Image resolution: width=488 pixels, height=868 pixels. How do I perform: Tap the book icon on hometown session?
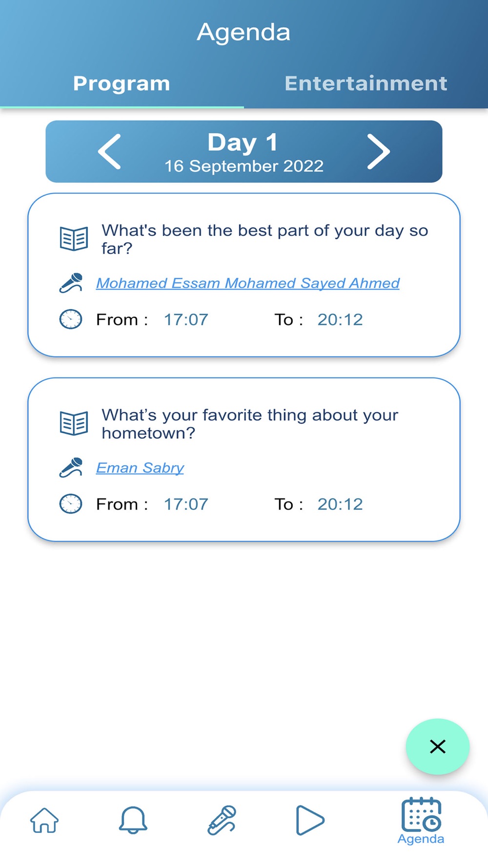pos(74,423)
